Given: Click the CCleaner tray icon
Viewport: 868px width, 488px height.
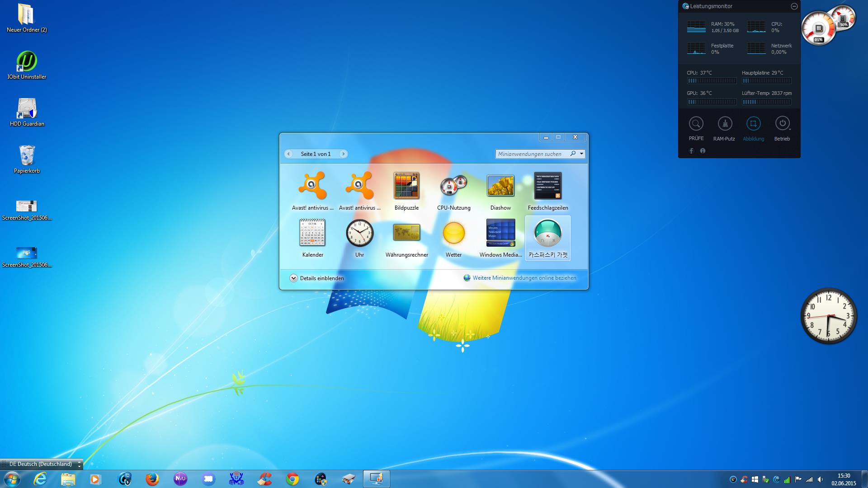Looking at the screenshot, I should tap(744, 479).
